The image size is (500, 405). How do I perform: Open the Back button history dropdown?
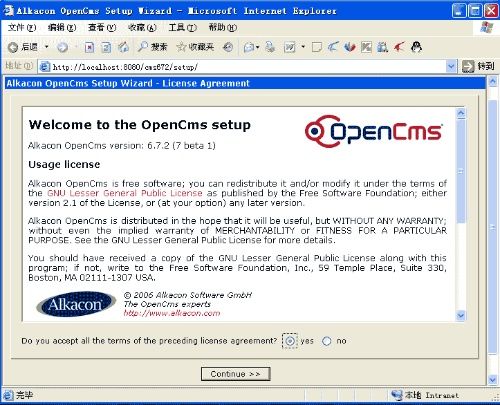point(47,47)
